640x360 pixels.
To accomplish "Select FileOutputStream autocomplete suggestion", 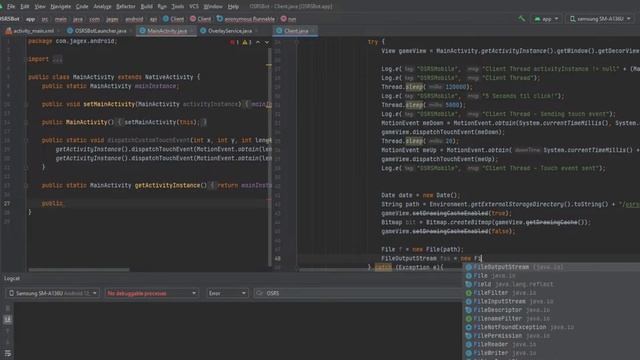I will [x=552, y=267].
